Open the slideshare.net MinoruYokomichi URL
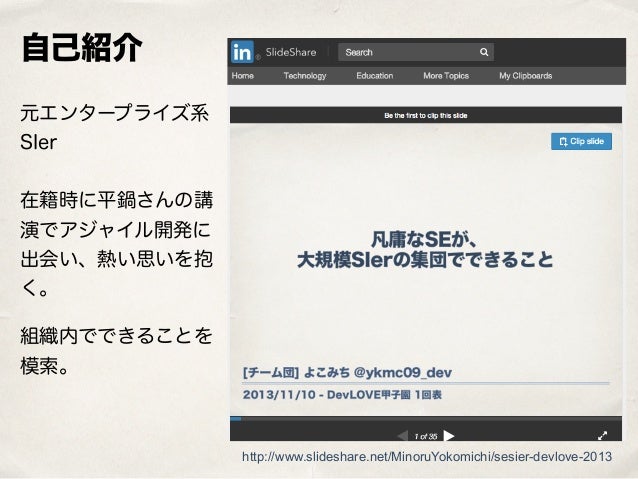Screen dimensions: 638x479 click(427, 456)
